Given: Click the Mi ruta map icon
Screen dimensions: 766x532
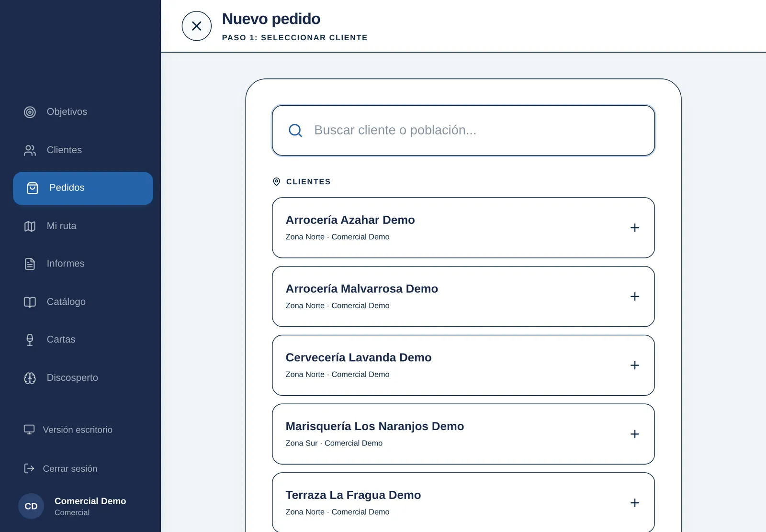Looking at the screenshot, I should click(30, 226).
